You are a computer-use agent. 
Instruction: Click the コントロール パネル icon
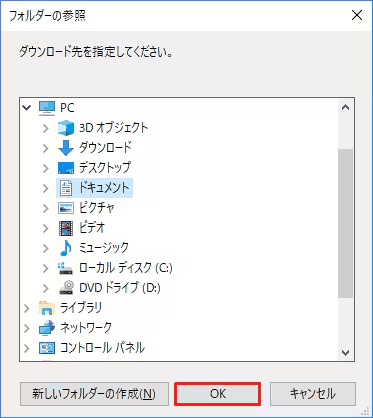[47, 348]
